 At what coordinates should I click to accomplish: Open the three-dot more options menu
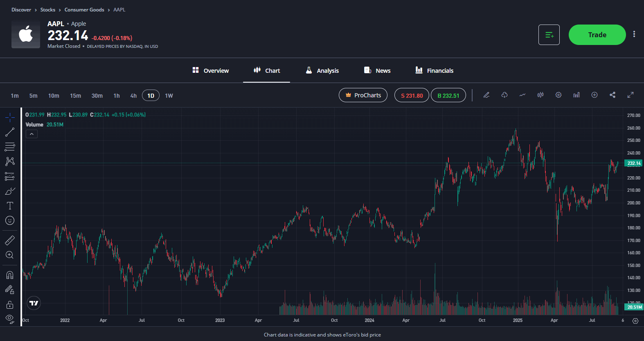[634, 34]
